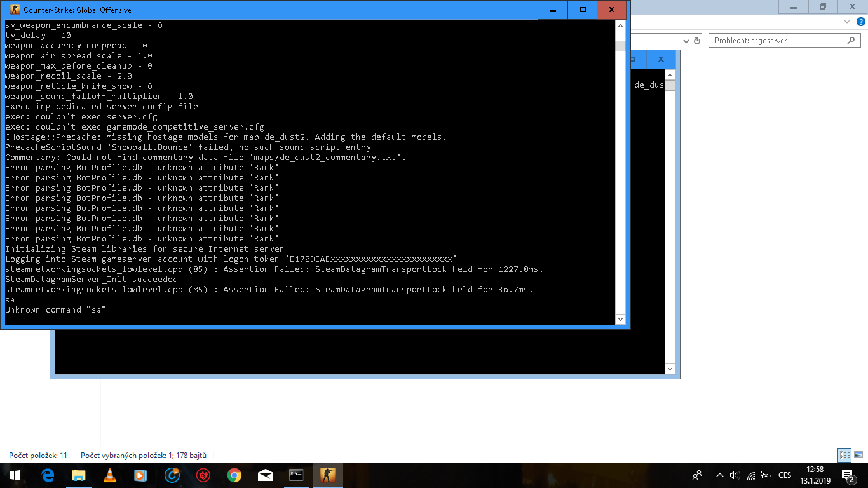The width and height of the screenshot is (868, 488).
Task: Open the Windows Start menu
Action: coord(15,475)
